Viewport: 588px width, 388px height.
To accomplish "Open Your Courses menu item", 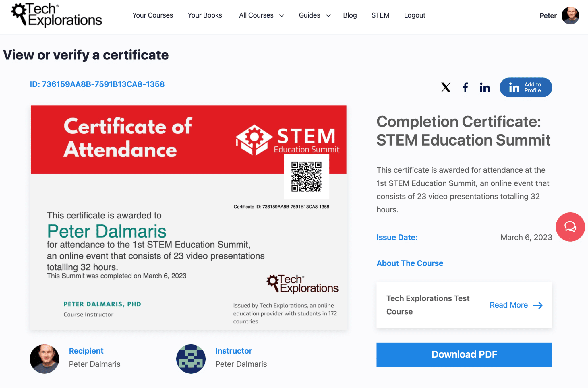I will (x=152, y=15).
